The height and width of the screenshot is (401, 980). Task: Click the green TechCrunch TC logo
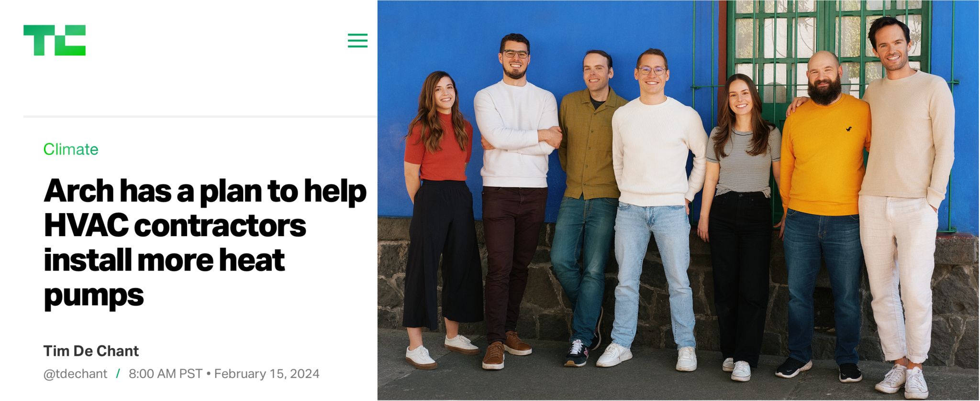pyautogui.click(x=55, y=40)
